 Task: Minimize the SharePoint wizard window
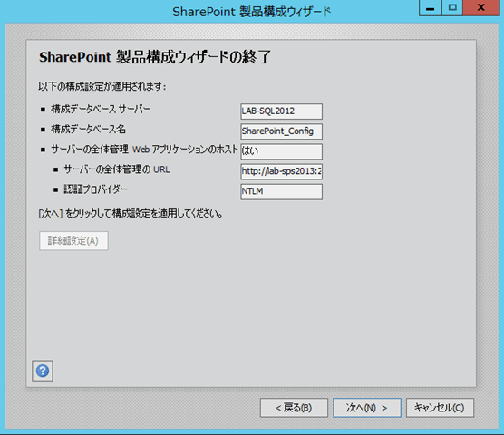tap(431, 8)
